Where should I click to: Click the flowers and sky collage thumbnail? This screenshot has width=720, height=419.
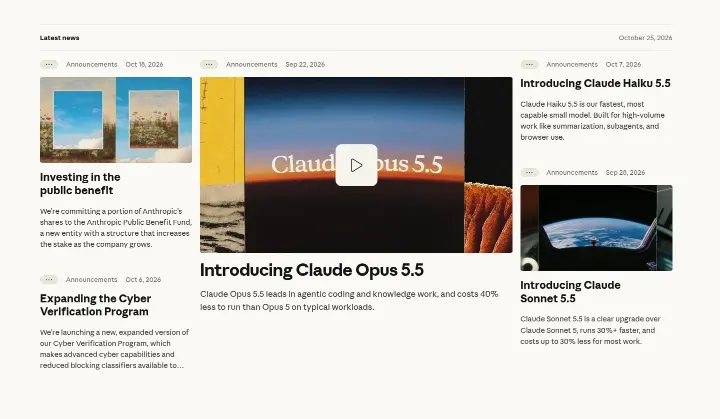(116, 120)
